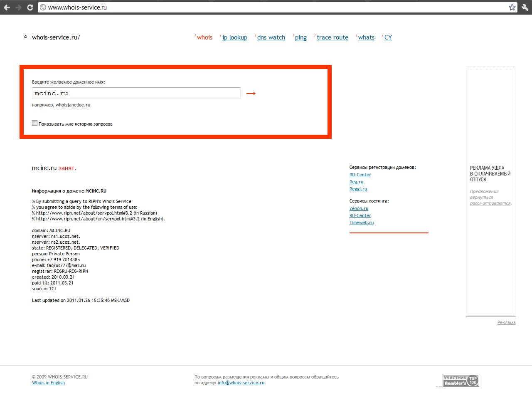Screen dimensions: 532x398
Task: Click the 'paid-till: 2011.03.21' line
Action: click(52, 283)
